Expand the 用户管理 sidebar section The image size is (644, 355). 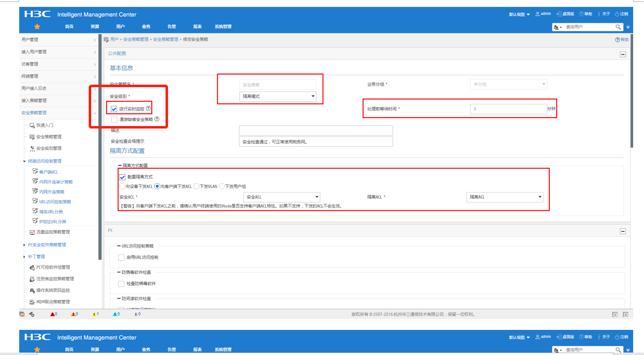[59, 39]
